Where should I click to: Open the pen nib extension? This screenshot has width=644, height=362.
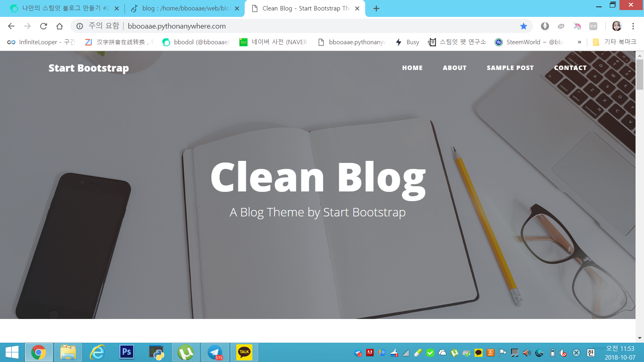tap(545, 26)
